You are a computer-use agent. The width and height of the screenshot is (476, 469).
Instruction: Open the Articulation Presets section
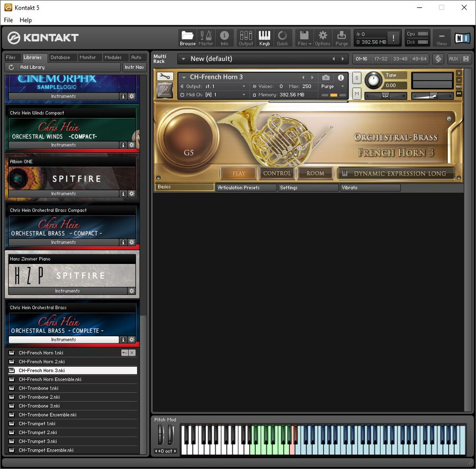(246, 188)
